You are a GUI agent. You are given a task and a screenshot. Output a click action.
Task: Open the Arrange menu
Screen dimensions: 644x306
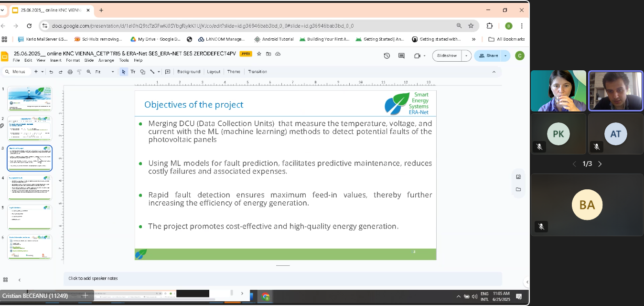tap(106, 61)
